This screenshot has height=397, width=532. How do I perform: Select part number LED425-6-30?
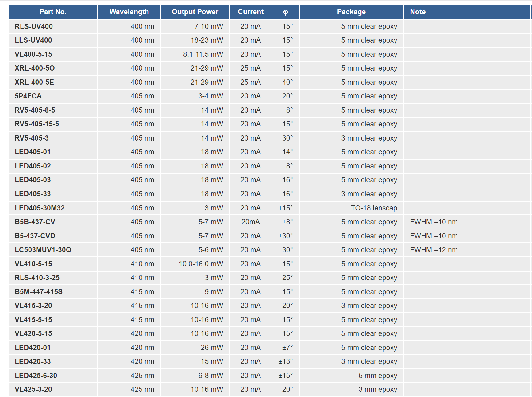click(x=36, y=376)
